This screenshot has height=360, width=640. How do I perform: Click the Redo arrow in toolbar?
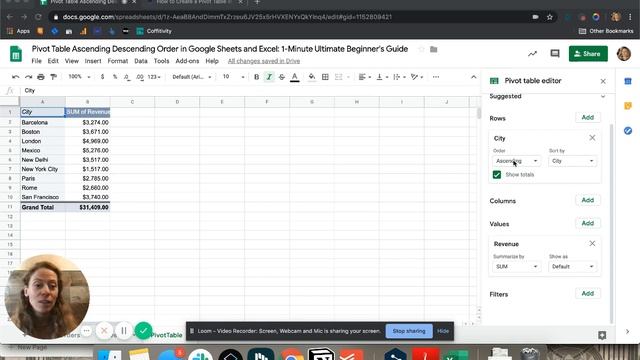[28, 77]
